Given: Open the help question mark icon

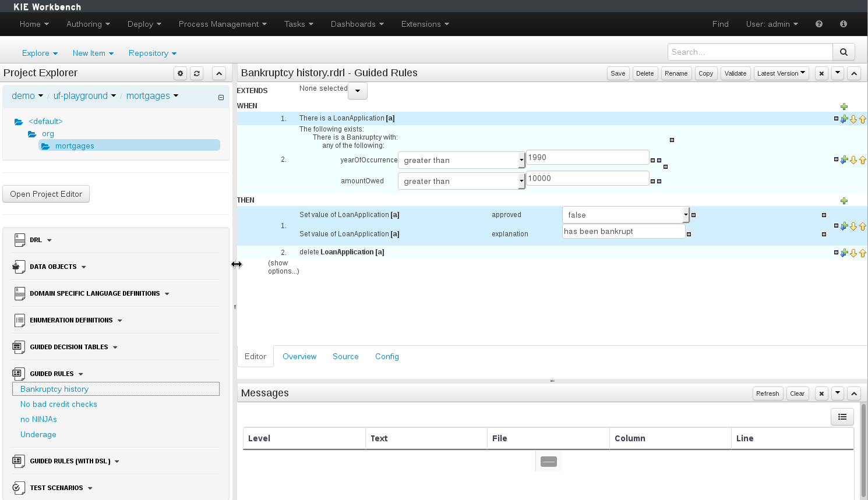Looking at the screenshot, I should tap(819, 24).
